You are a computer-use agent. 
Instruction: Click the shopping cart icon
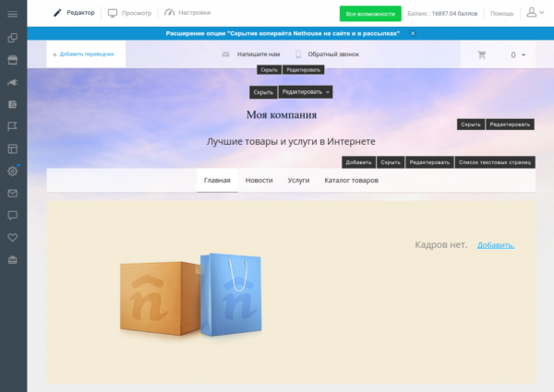click(481, 54)
